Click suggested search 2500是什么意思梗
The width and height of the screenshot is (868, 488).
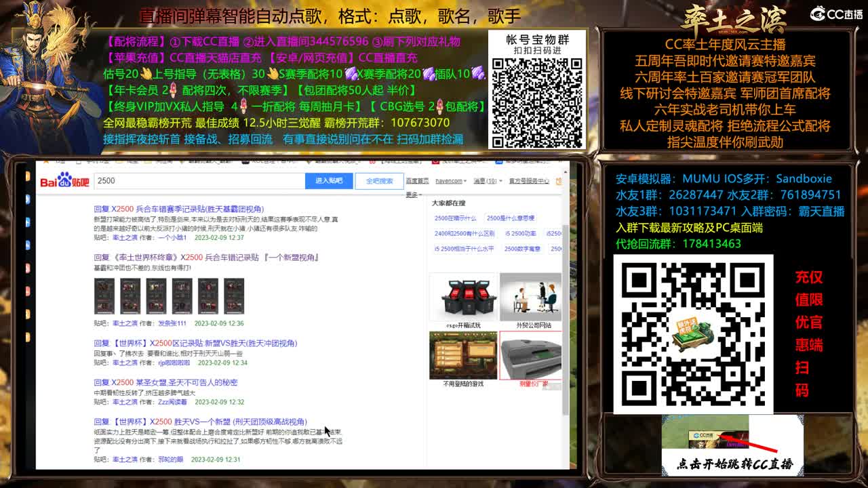(x=511, y=218)
